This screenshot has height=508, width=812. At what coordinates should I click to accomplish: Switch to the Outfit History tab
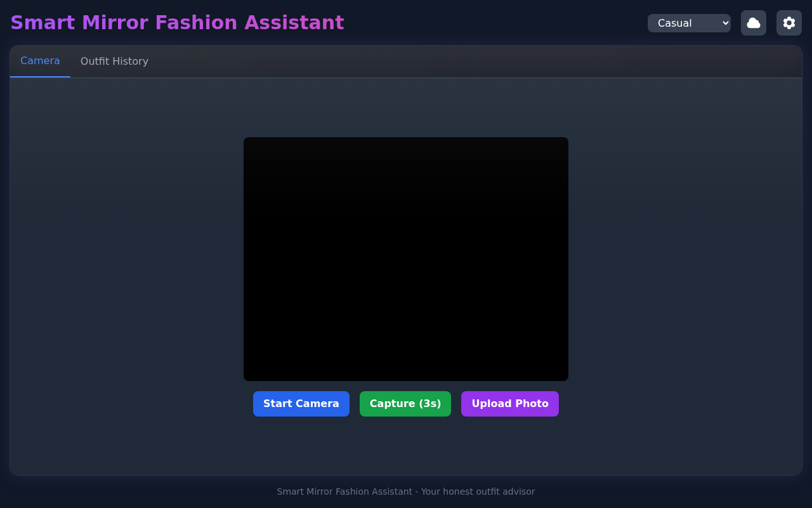click(114, 61)
